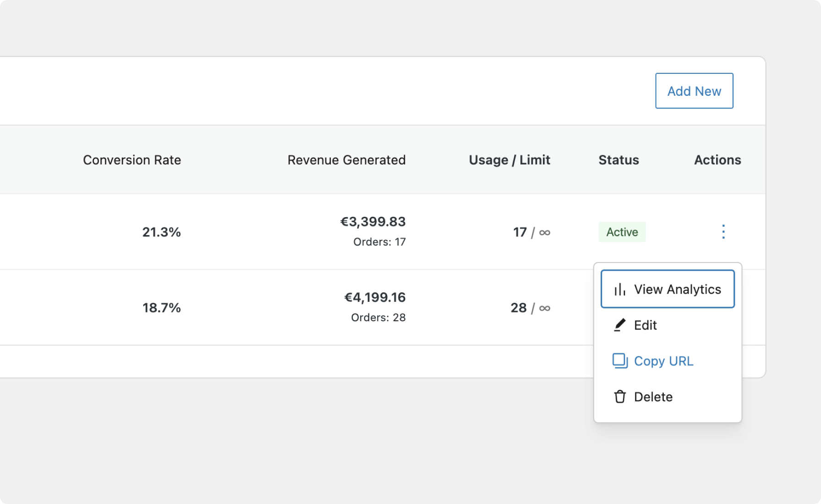Viewport: 821px width, 504px height.
Task: Click the Status column header
Action: pyautogui.click(x=618, y=160)
